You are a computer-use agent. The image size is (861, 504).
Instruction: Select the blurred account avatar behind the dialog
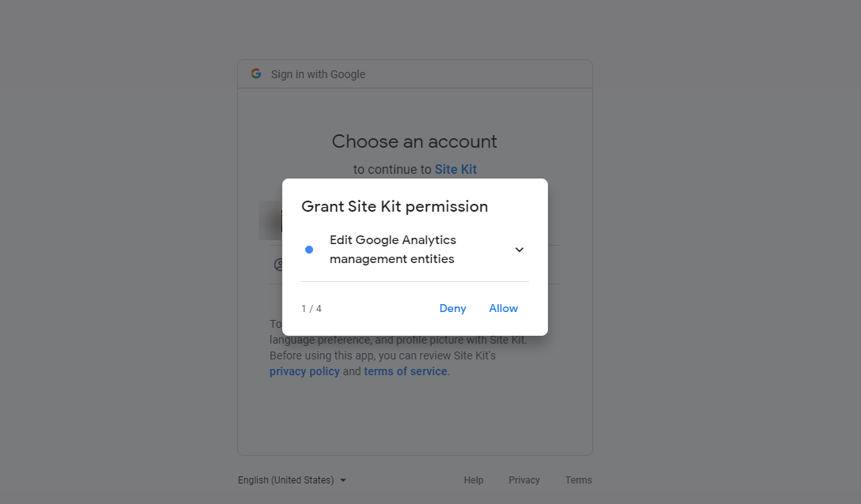(270, 220)
